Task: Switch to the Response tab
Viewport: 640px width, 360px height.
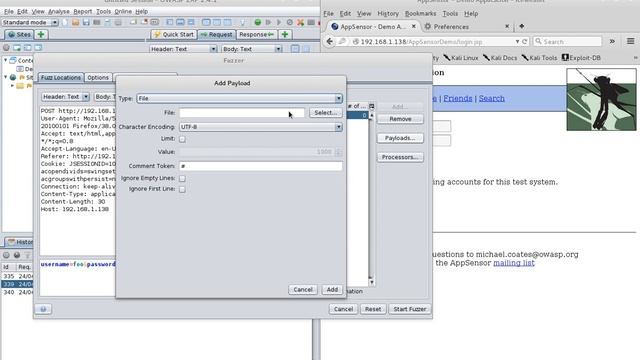Action: 256,35
